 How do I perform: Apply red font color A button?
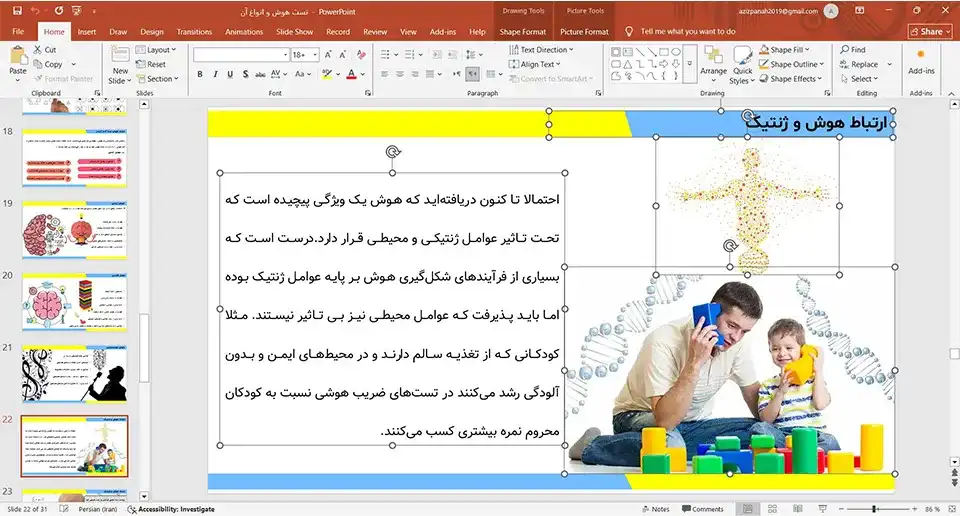click(351, 74)
